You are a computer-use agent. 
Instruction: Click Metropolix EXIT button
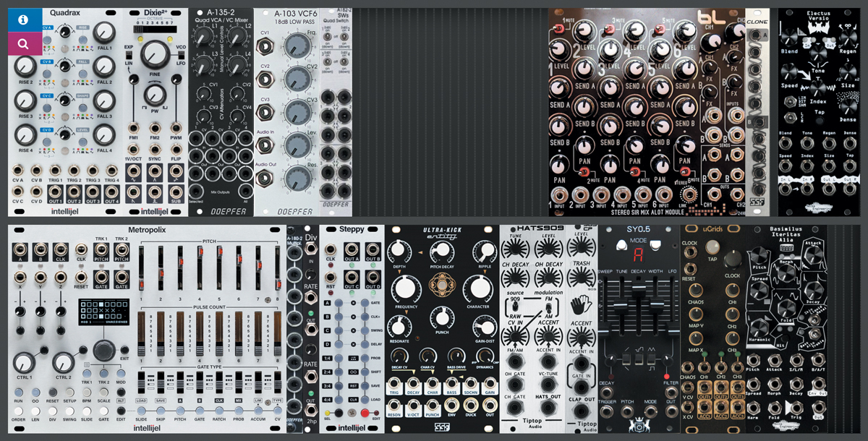[x=124, y=349]
